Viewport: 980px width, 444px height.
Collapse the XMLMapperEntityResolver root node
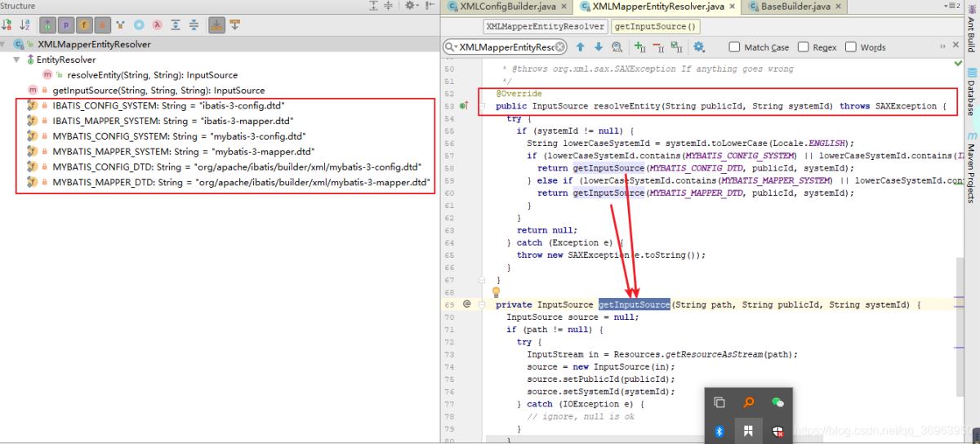[x=5, y=44]
